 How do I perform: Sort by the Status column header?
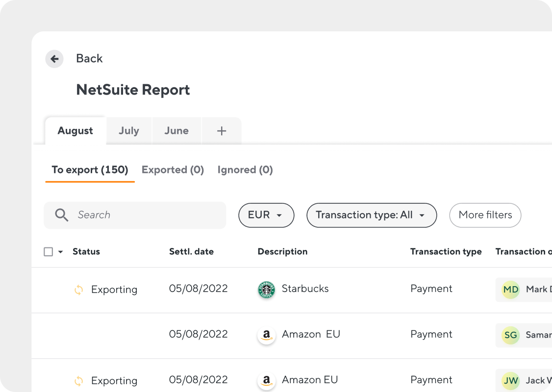86,251
